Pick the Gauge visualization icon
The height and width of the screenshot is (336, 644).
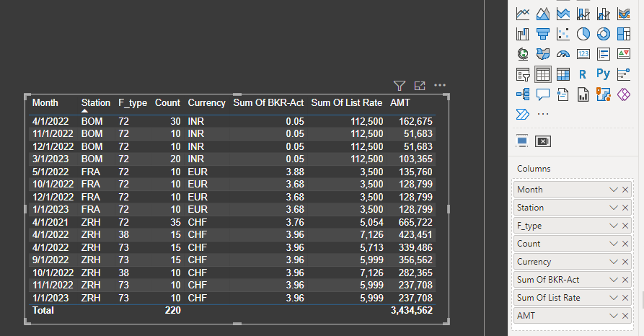tap(563, 53)
